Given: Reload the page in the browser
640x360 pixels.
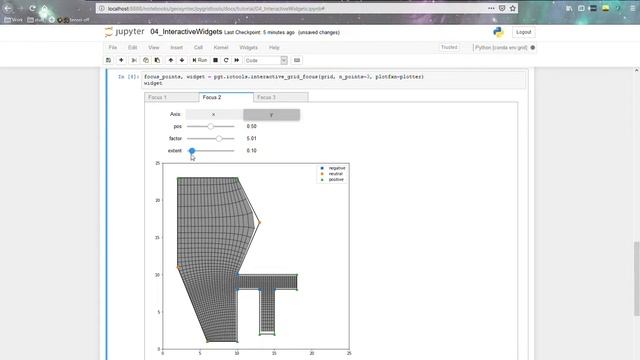Looking at the screenshot, I should tap(32, 8).
